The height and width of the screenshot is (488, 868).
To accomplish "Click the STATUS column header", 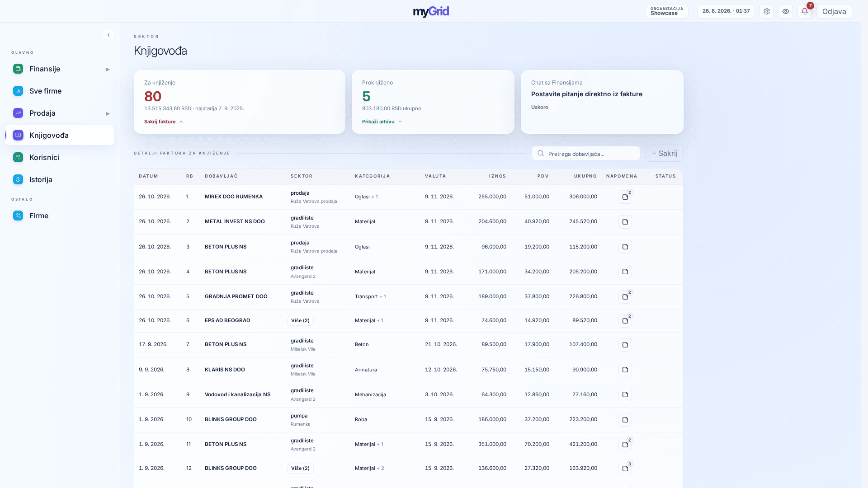I will click(665, 176).
